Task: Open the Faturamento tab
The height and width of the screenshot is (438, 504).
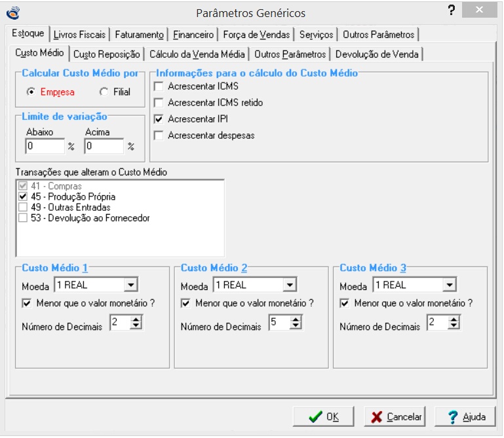Action: pos(139,35)
